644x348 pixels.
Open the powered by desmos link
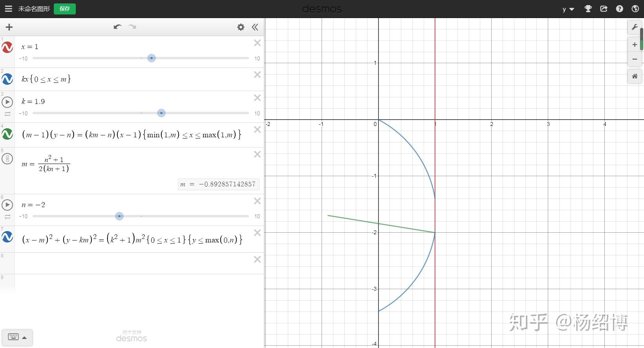click(x=132, y=336)
